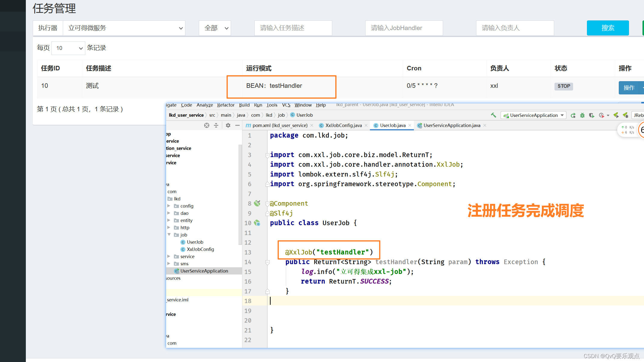Select XxlJobConfig in project tree
The width and height of the screenshot is (644, 362).
click(200, 249)
